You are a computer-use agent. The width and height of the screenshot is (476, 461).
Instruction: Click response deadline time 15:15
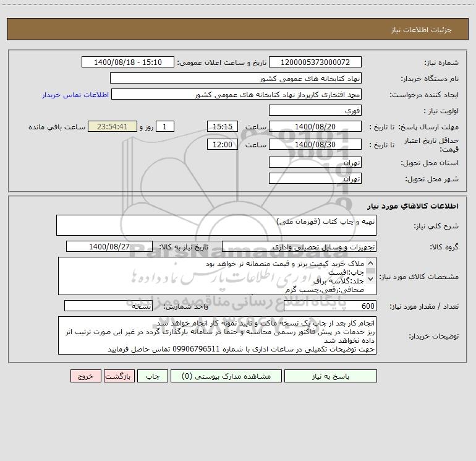(x=222, y=126)
